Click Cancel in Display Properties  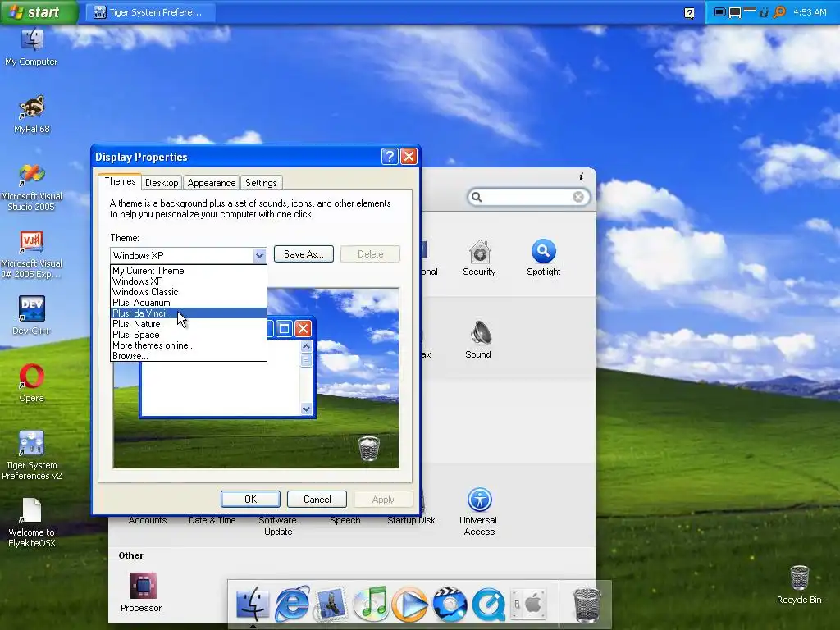317,500
